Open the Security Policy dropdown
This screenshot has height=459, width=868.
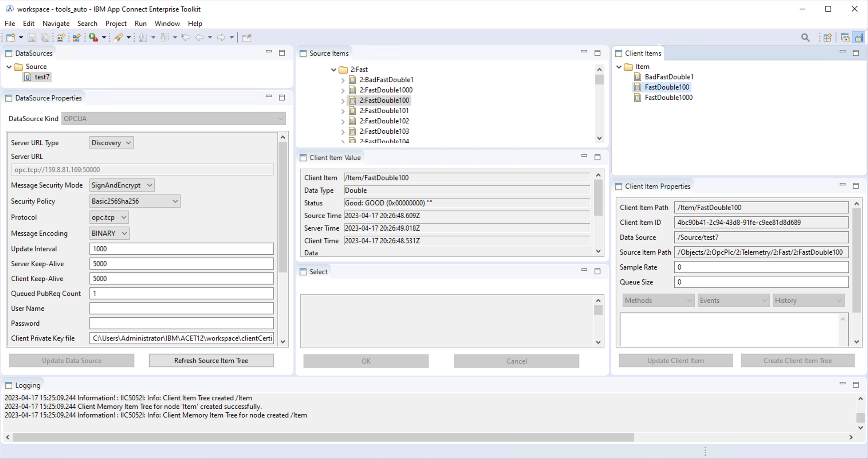coord(135,201)
